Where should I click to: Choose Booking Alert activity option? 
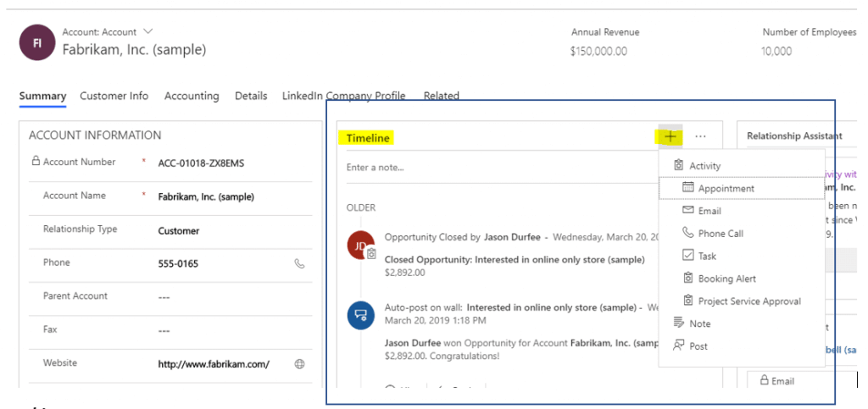726,279
